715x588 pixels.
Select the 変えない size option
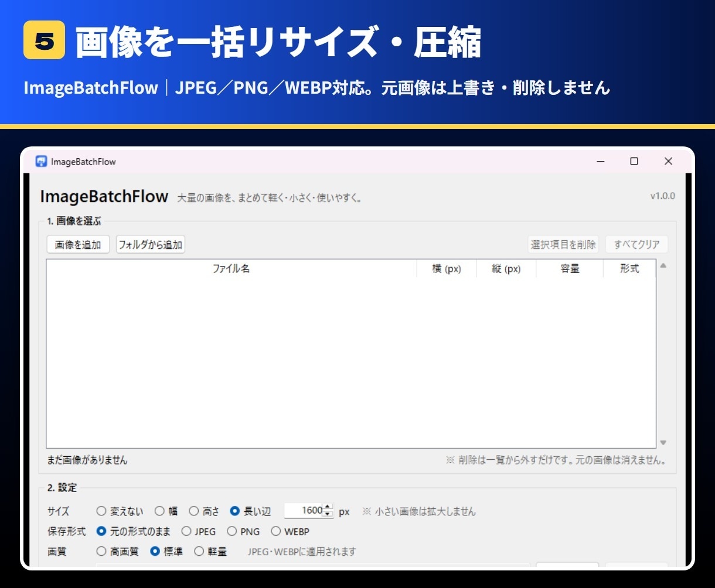(120, 511)
